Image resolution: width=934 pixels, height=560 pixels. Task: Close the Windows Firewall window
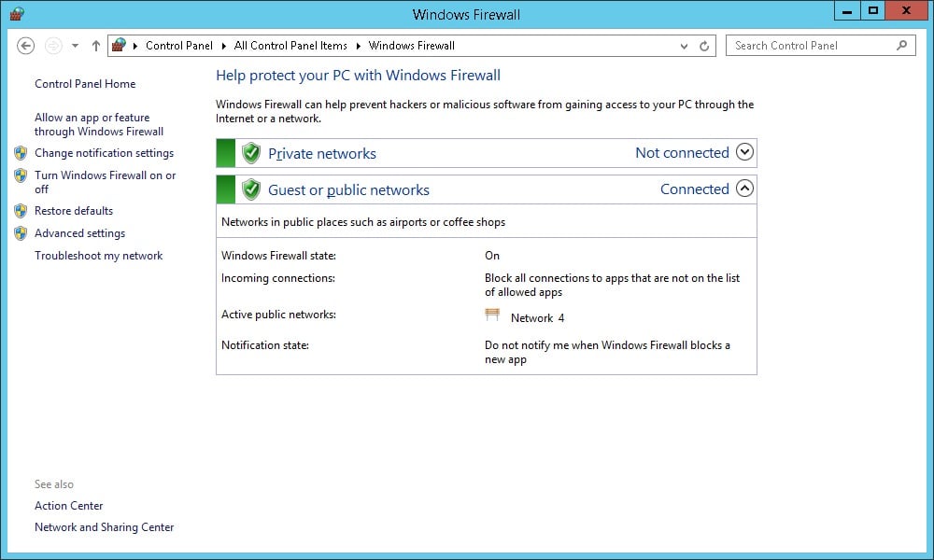click(906, 10)
